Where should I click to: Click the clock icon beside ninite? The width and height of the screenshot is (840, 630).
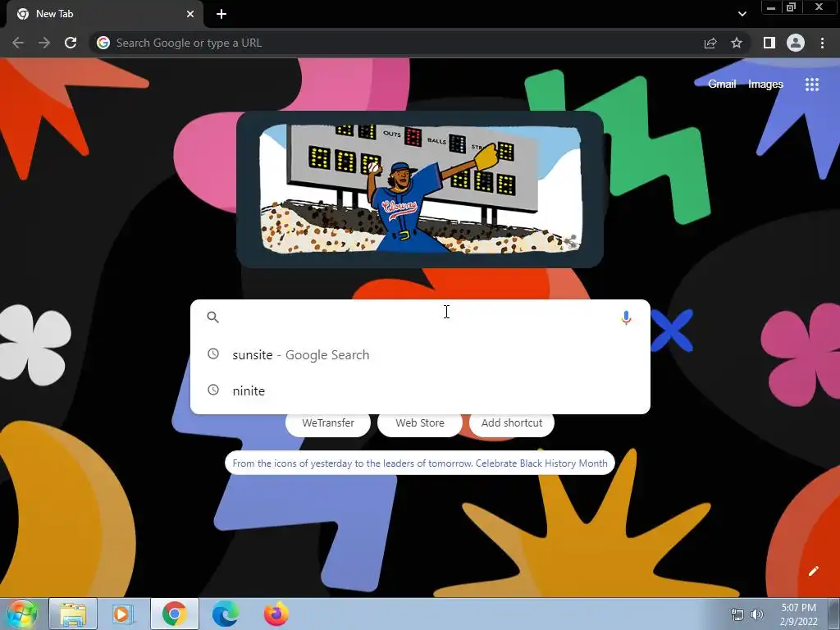pyautogui.click(x=213, y=390)
